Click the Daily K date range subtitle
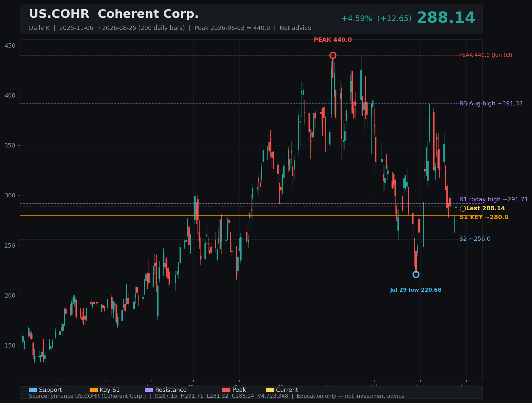The image size is (532, 403). pyautogui.click(x=170, y=28)
